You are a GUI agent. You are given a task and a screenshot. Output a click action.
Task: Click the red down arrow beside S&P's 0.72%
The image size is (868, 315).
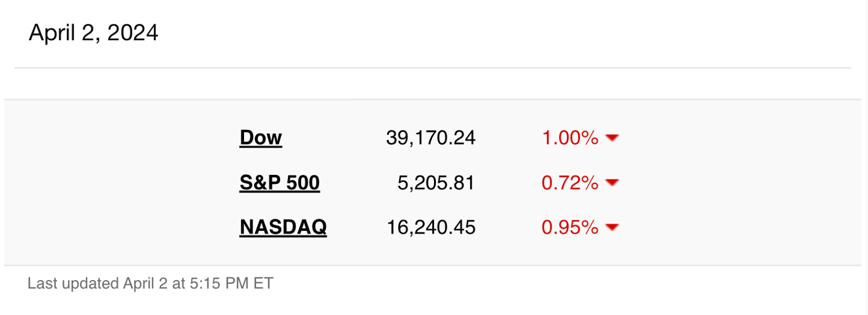point(612,183)
